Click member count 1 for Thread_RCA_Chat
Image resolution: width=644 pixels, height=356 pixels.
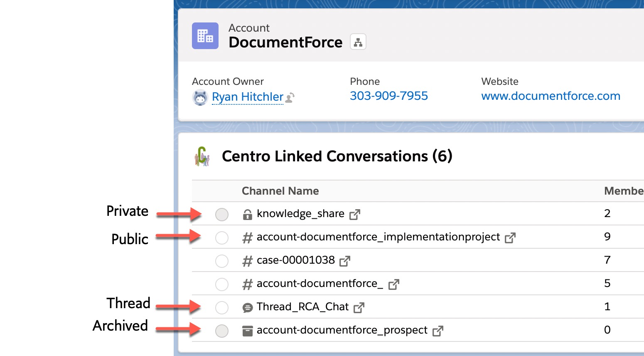[x=607, y=307]
